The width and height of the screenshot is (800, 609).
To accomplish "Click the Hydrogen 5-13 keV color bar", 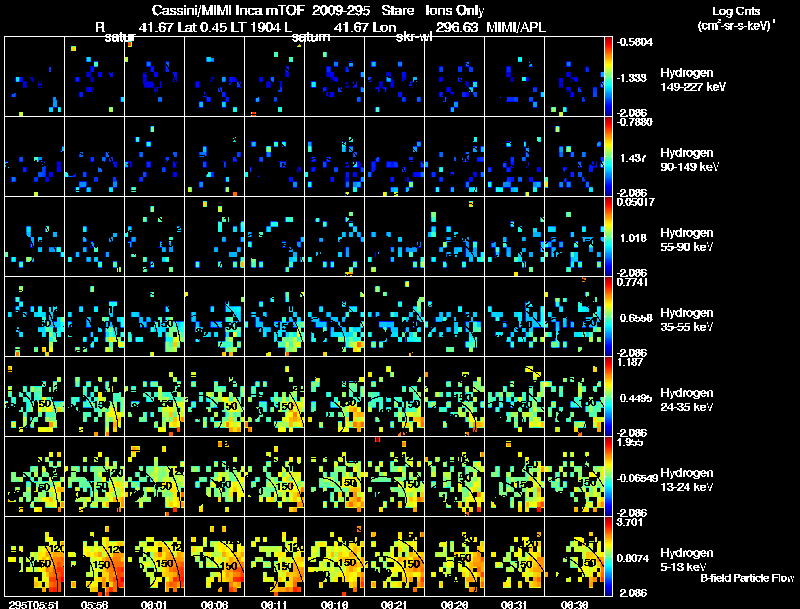I will pyautogui.click(x=608, y=557).
